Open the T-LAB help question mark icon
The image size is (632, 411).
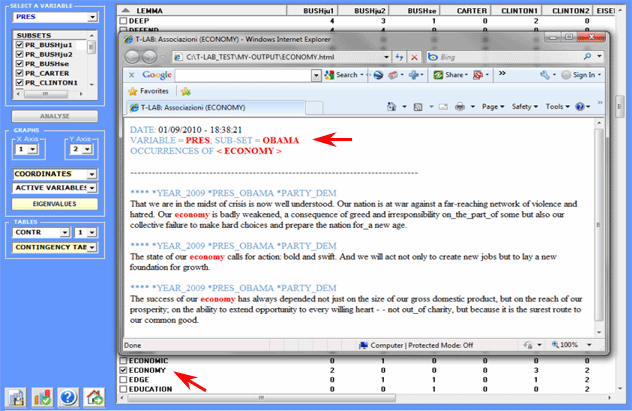[68, 398]
